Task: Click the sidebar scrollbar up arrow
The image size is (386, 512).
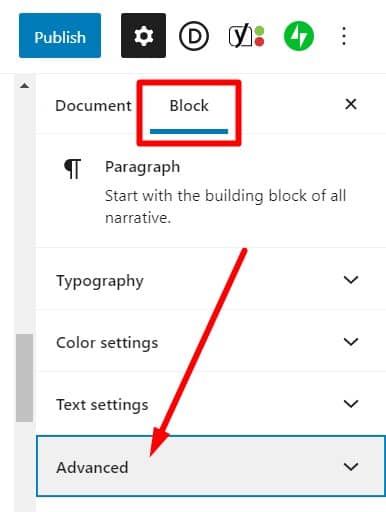Action: coord(24,86)
